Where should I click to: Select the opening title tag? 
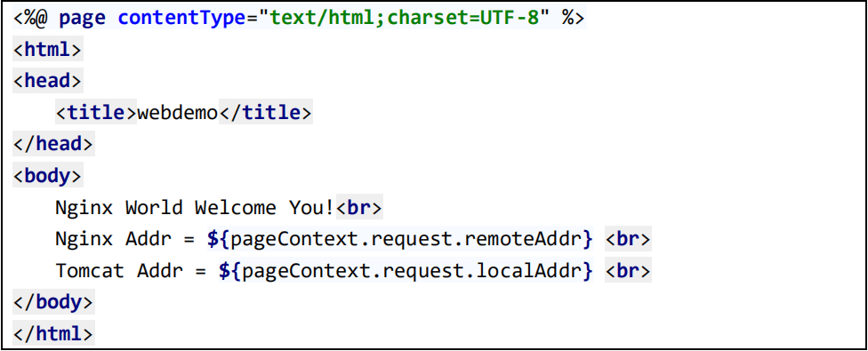tap(96, 113)
